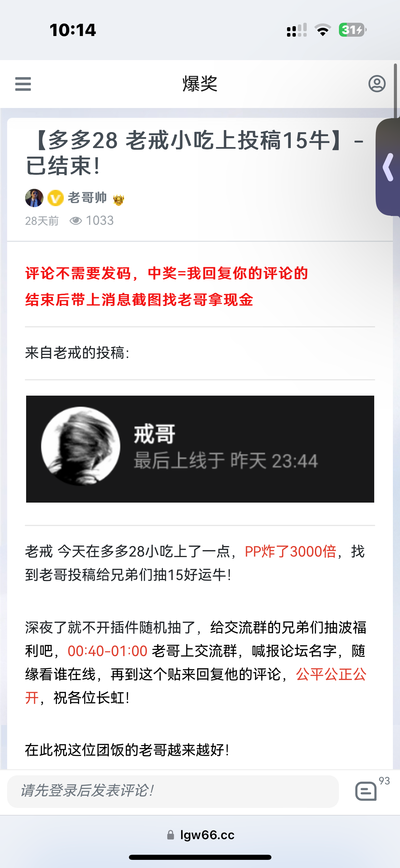Open the 戒哥 profile screenshot image

200,449
